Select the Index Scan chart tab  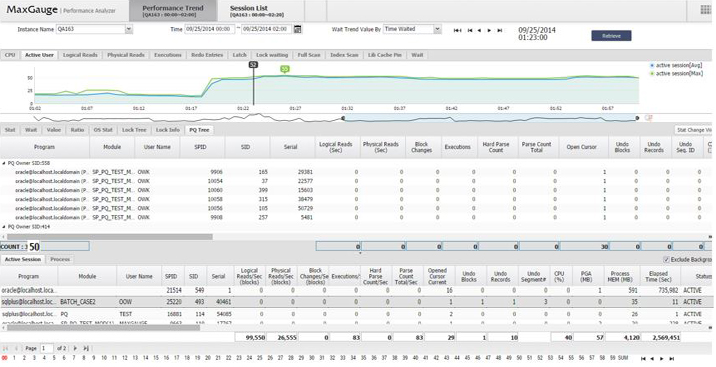point(344,55)
